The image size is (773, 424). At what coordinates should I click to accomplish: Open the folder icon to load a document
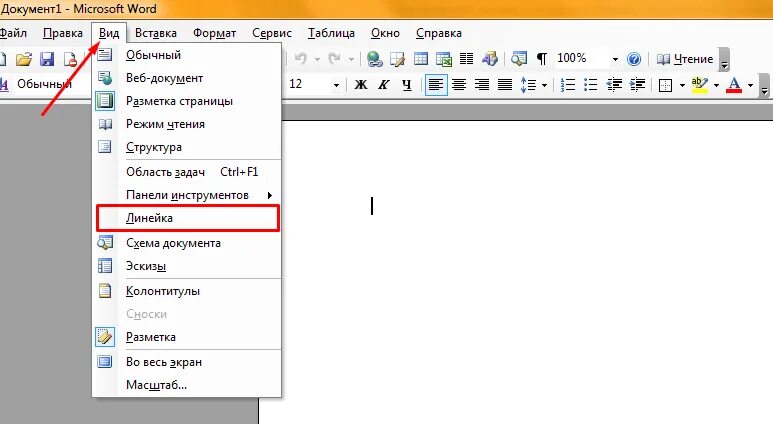point(24,59)
